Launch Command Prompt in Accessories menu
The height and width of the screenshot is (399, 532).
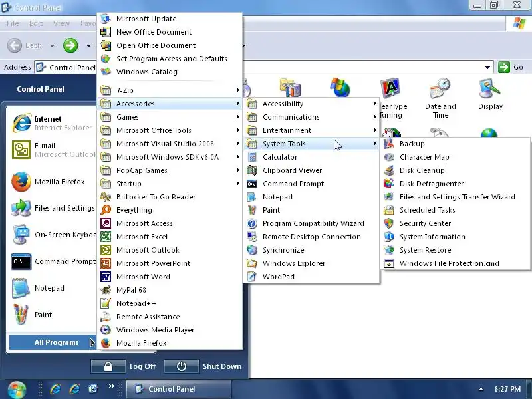(311, 184)
